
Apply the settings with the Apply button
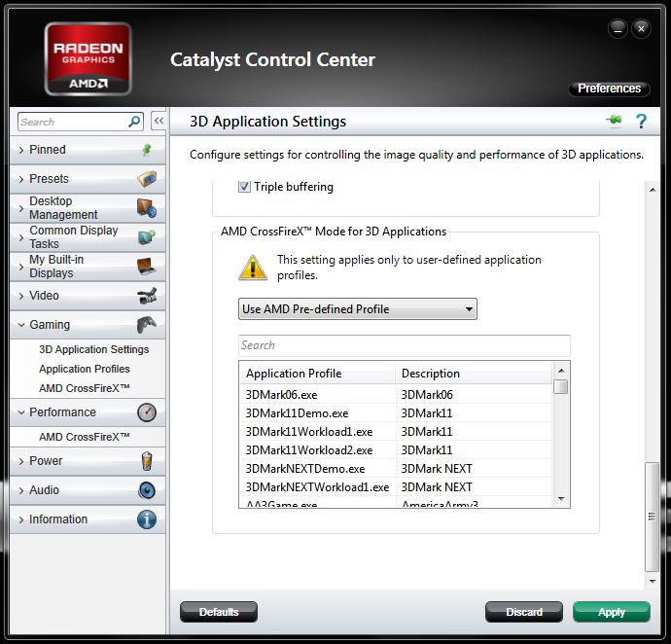click(x=611, y=612)
